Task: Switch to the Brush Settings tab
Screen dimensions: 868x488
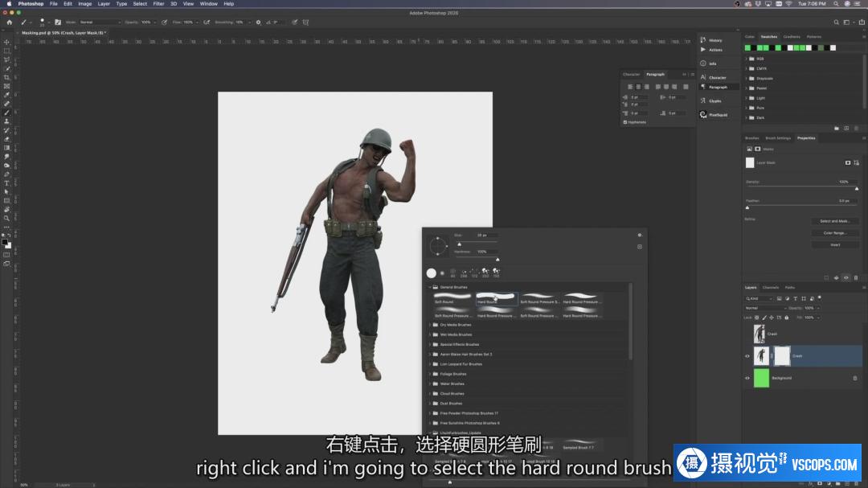Action: tap(778, 138)
